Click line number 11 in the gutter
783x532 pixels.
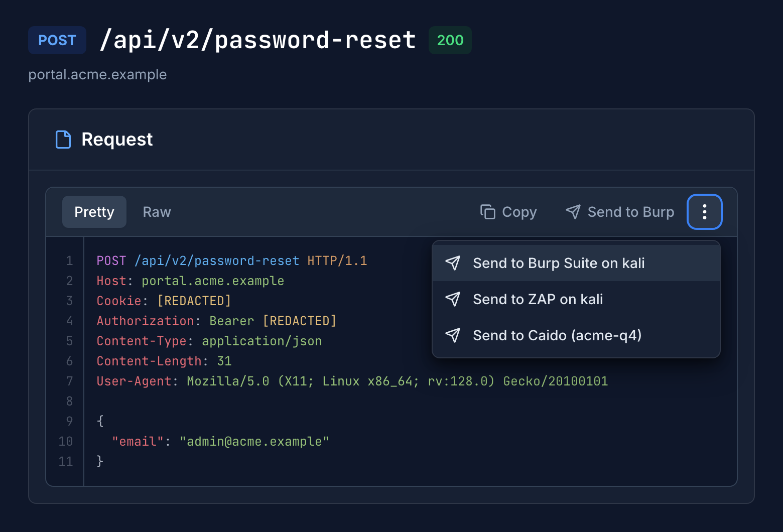click(66, 461)
